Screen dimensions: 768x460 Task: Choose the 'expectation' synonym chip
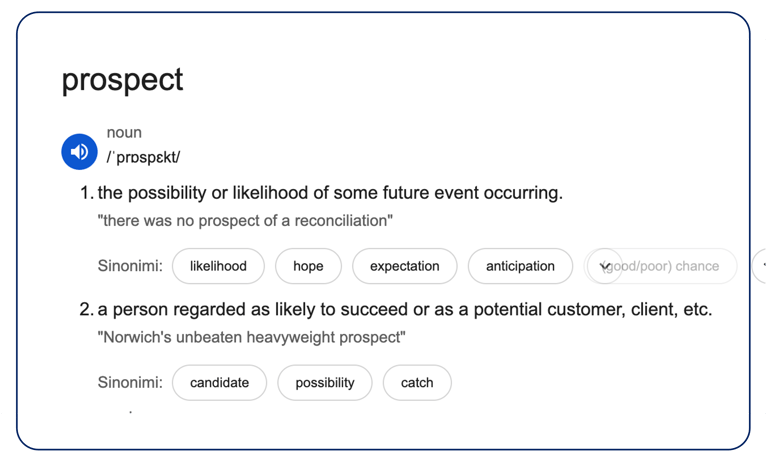(404, 266)
